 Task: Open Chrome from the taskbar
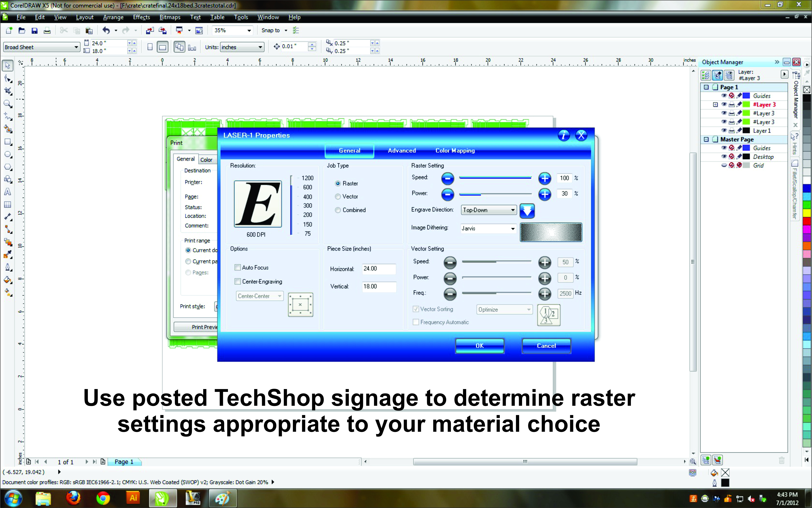(x=103, y=498)
